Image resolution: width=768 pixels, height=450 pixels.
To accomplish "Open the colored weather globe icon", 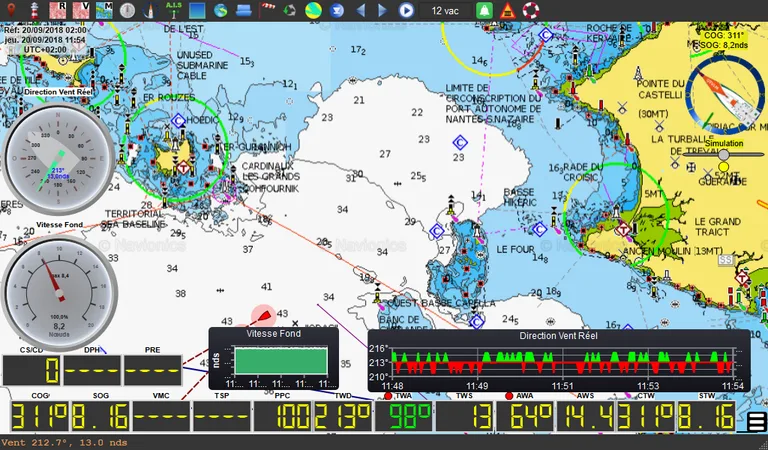I will point(313,10).
